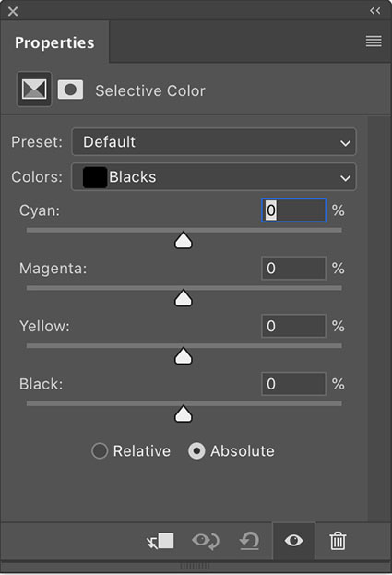Open the Preset dropdown set to Default
This screenshot has width=392, height=575.
(x=214, y=142)
